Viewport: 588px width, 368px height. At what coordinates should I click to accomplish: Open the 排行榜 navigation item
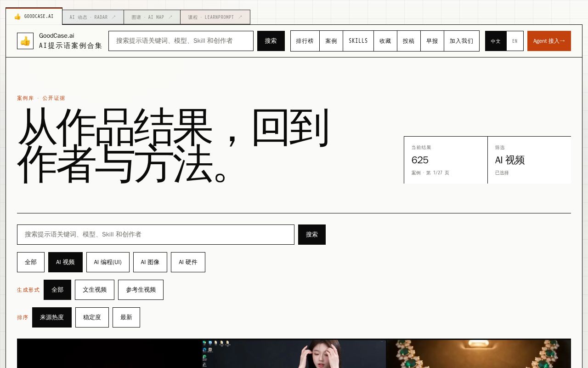[x=305, y=41]
